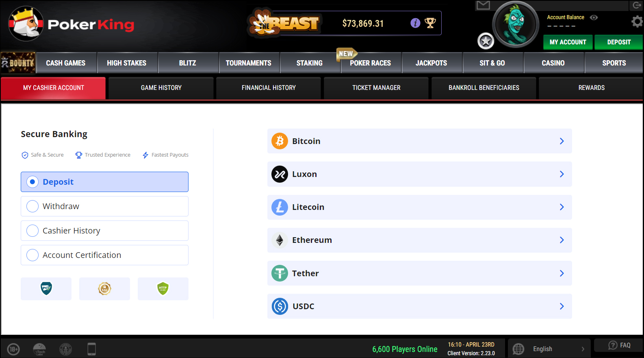Toggle account balance visibility eye

click(x=594, y=17)
